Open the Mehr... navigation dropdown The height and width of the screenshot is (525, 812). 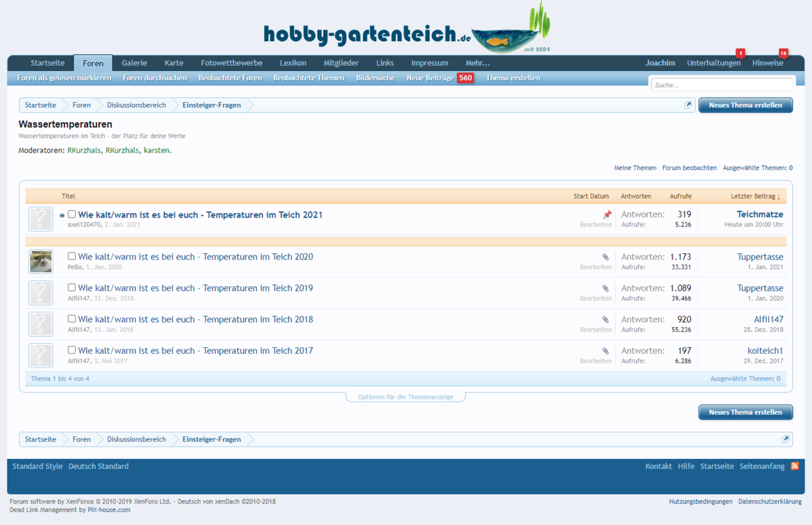[477, 63]
